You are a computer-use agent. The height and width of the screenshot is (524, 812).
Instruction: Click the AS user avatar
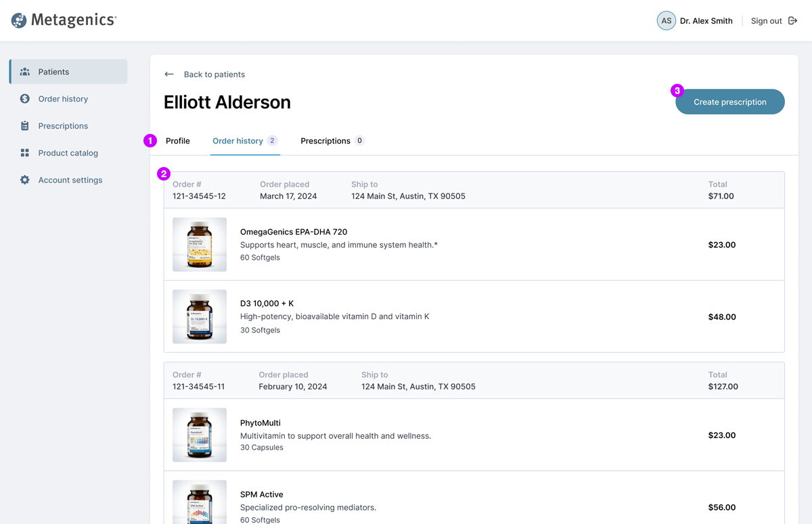[x=666, y=21]
